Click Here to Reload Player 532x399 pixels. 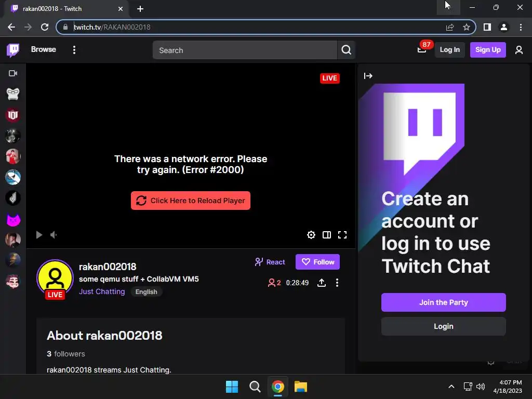pos(190,201)
